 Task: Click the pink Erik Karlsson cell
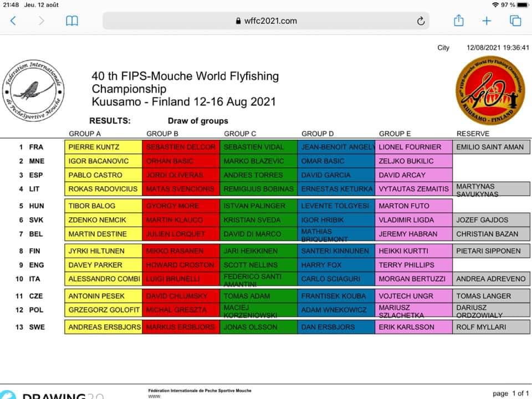point(414,327)
